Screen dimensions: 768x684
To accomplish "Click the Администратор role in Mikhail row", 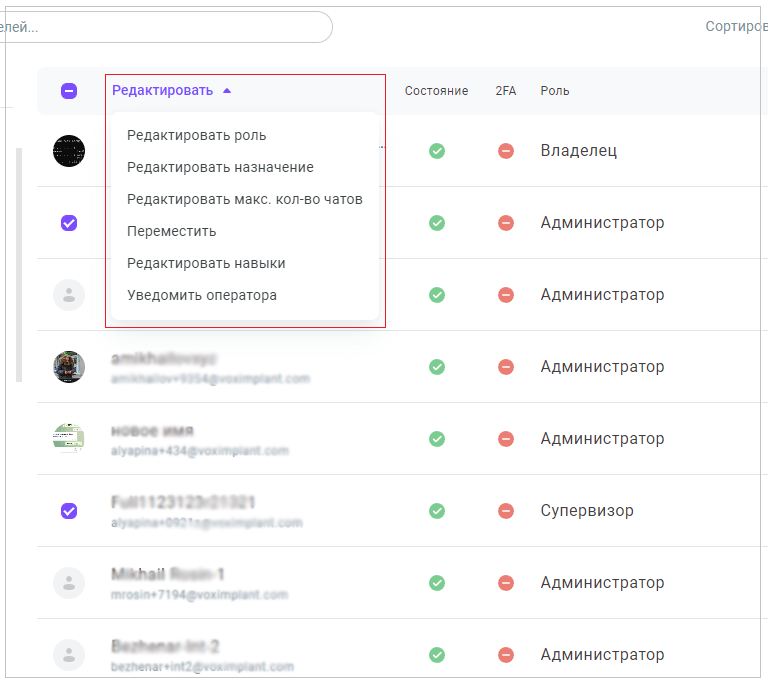I will point(602,583).
